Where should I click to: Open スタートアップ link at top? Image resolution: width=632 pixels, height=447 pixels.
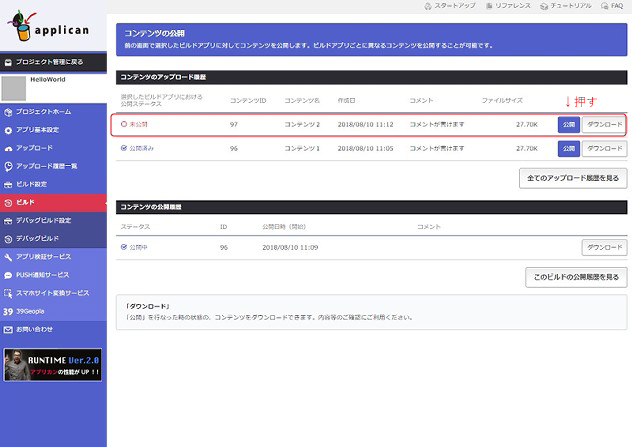[450, 6]
